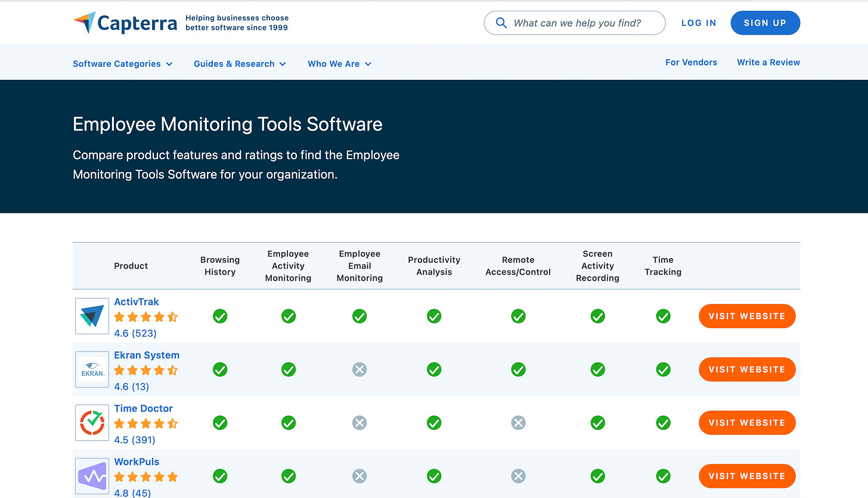Visit WorkPuls's website button
This screenshot has width=868, height=498.
click(747, 476)
